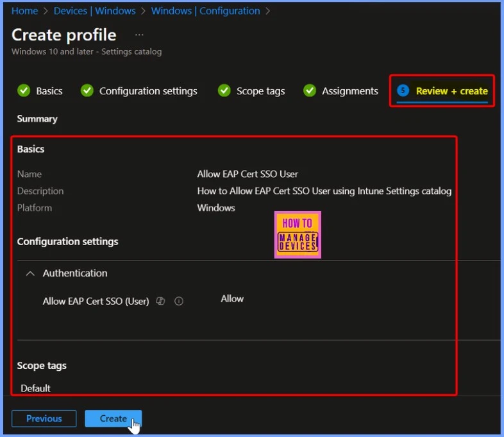Switch to the Basics step tab
Viewport: 504px width, 437px height.
[40, 91]
